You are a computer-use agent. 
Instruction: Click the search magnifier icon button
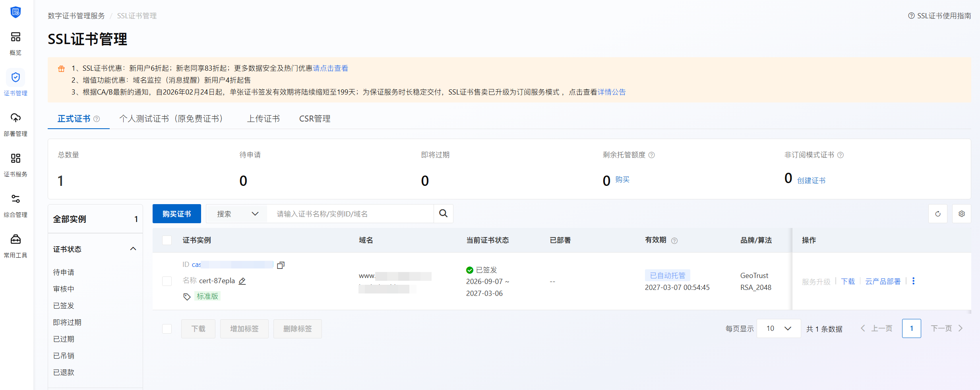(444, 214)
